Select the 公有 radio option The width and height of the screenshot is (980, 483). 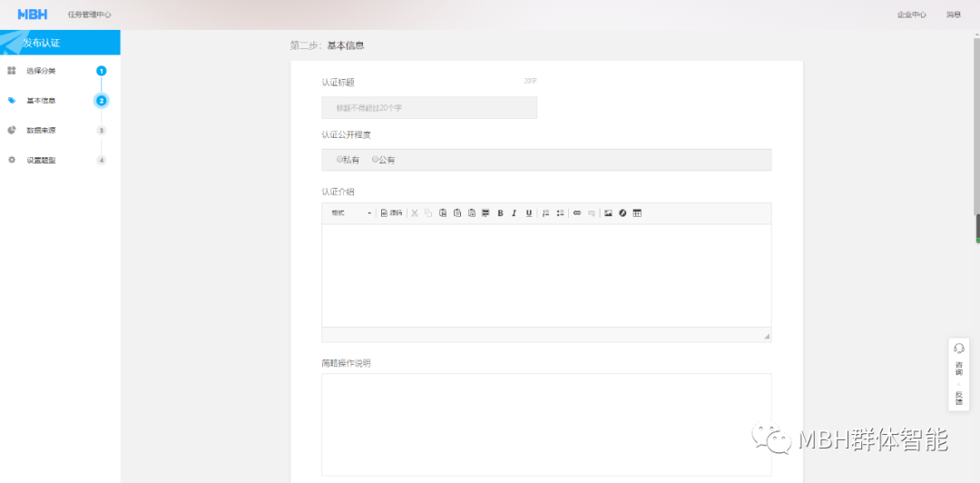(x=375, y=160)
